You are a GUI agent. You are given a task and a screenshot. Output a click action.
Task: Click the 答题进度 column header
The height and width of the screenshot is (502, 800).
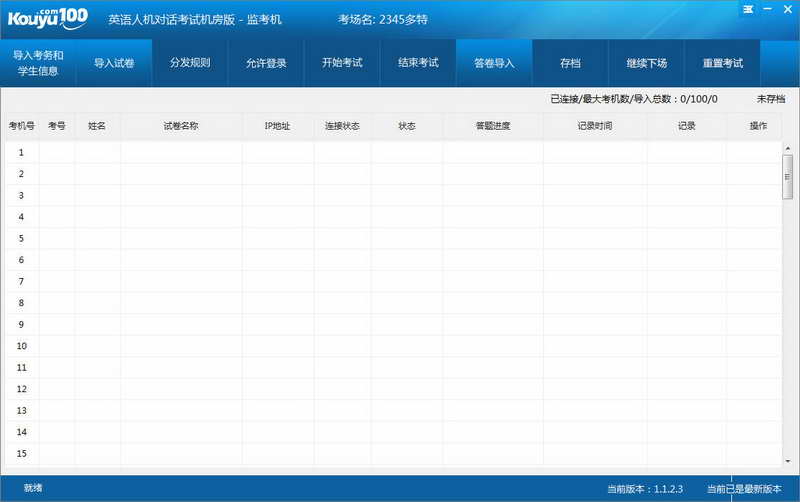[493, 126]
